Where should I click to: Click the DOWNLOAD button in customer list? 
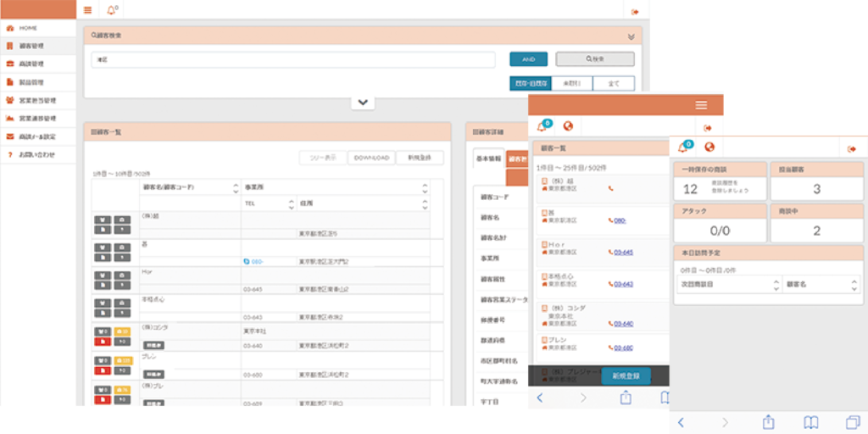[x=371, y=158]
